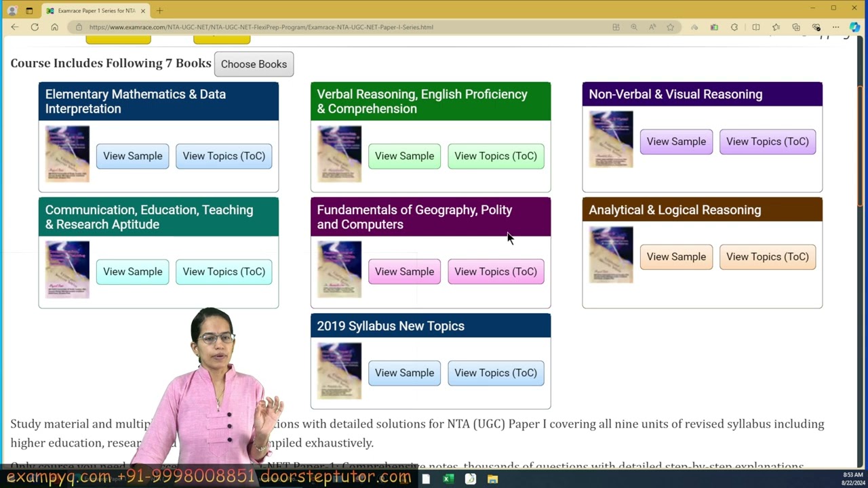
Task: Activate Read Aloud icon
Action: [652, 27]
